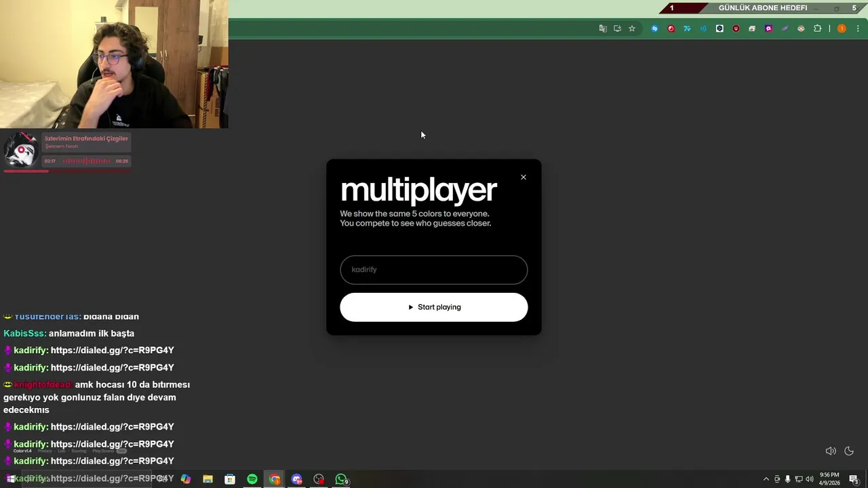Toggle dark mode moon icon
Screen dimensions: 868x488
849,451
